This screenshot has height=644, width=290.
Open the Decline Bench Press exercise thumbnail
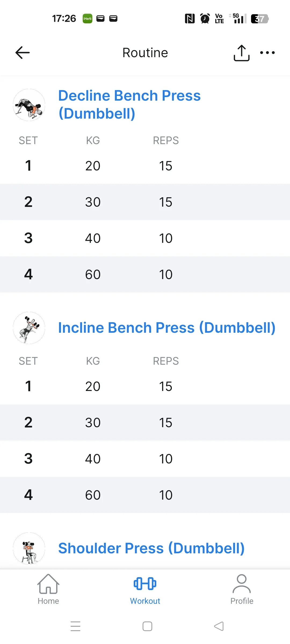[29, 105]
